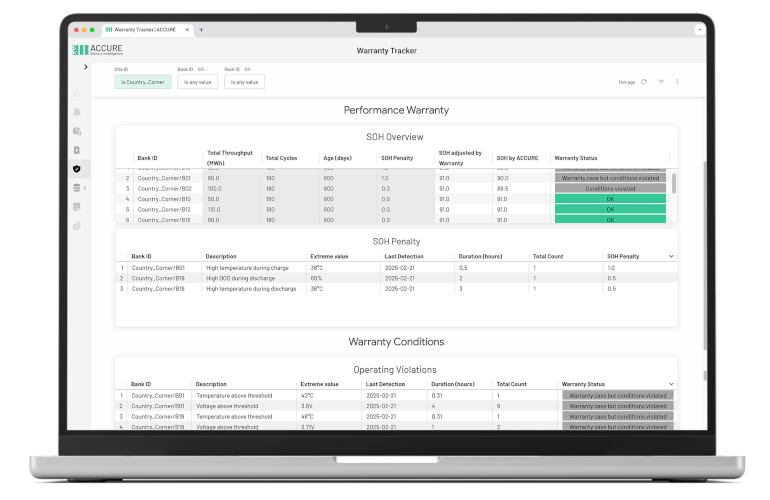Click the 'Conditions violated' status cell
Image resolution: width=770 pixels, height=500 pixels.
pos(610,188)
